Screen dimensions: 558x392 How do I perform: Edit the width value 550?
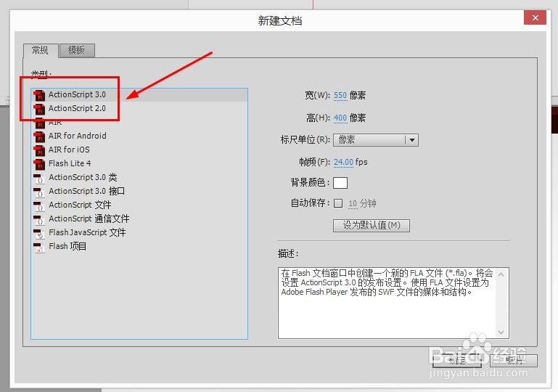click(340, 95)
